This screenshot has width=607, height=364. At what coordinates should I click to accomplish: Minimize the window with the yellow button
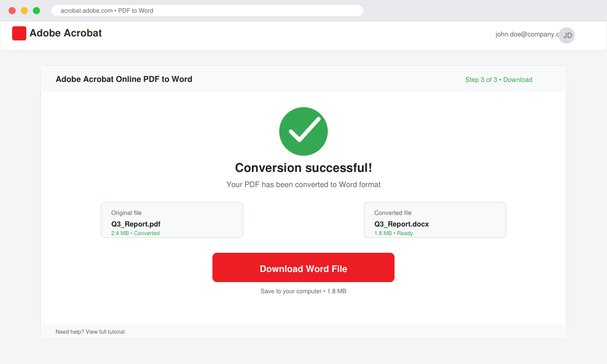coord(24,11)
